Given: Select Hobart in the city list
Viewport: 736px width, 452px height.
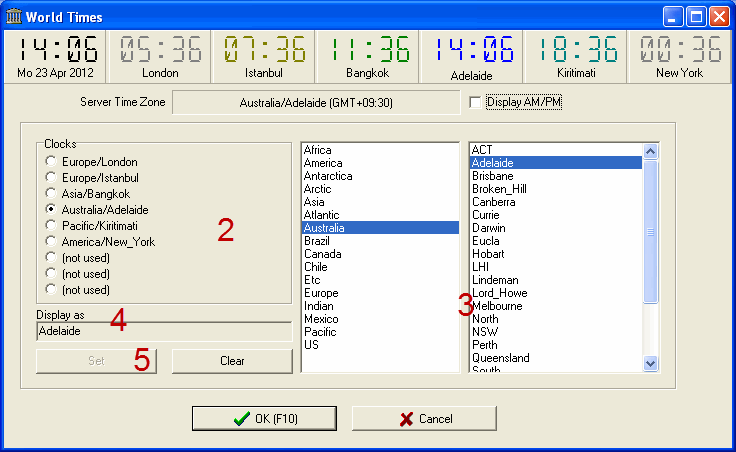Looking at the screenshot, I should click(x=556, y=254).
